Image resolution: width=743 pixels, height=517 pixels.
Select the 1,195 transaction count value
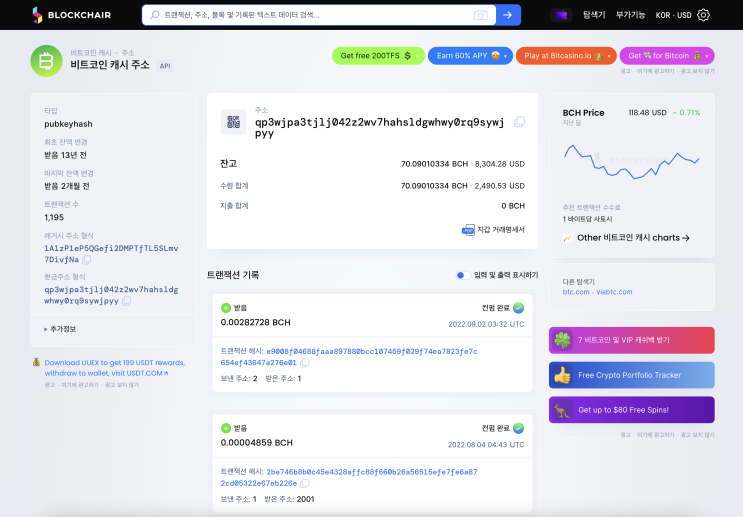point(54,218)
